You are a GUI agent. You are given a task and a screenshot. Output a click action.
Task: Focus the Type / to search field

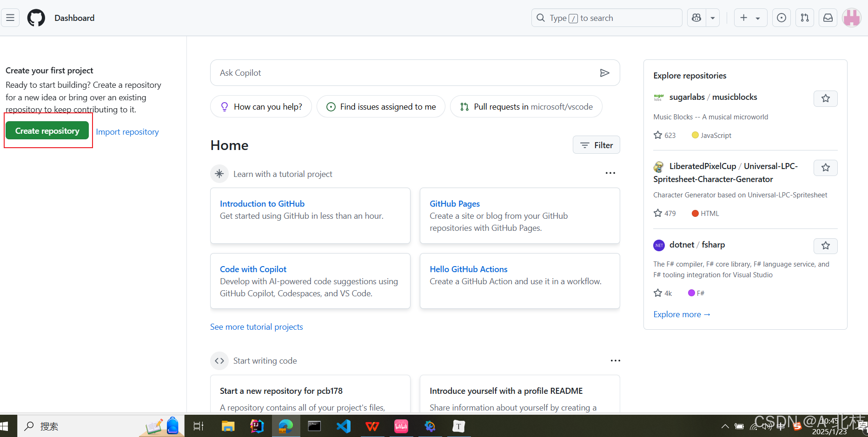click(607, 18)
